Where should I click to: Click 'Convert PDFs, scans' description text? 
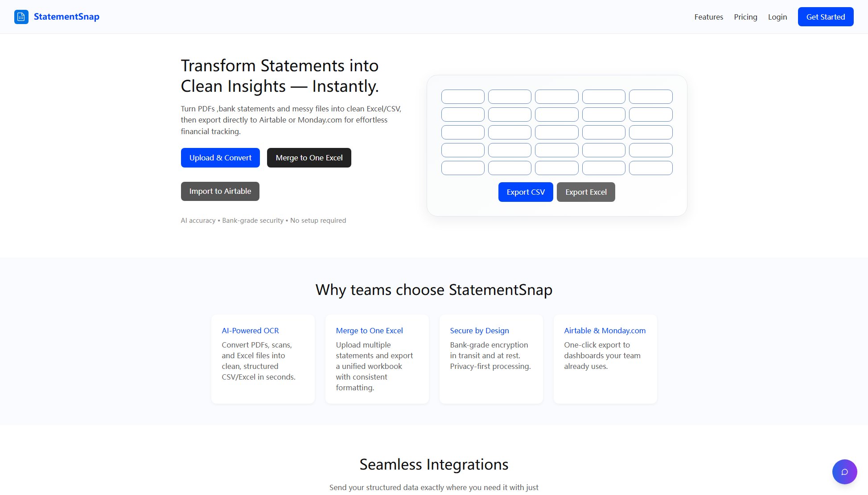[x=259, y=361]
